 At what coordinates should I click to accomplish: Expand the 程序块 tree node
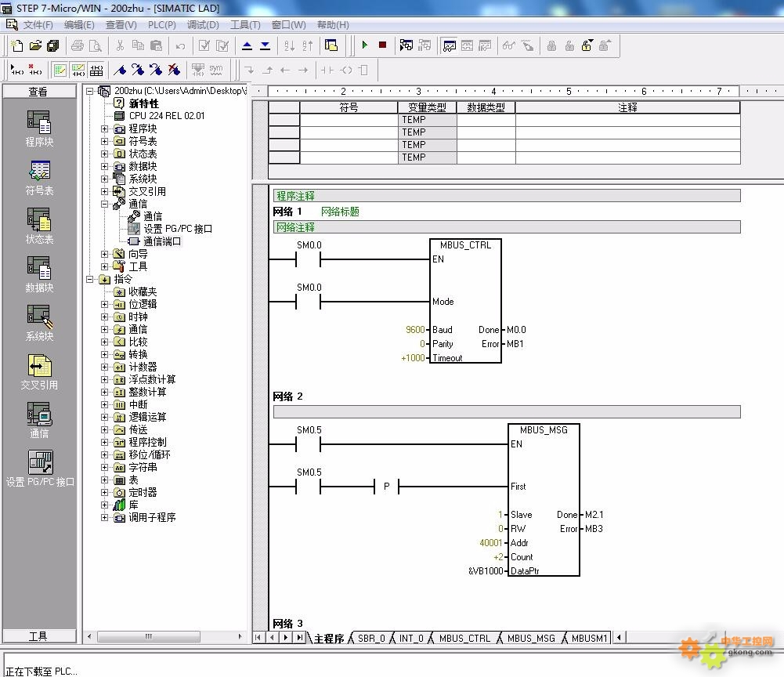point(104,129)
